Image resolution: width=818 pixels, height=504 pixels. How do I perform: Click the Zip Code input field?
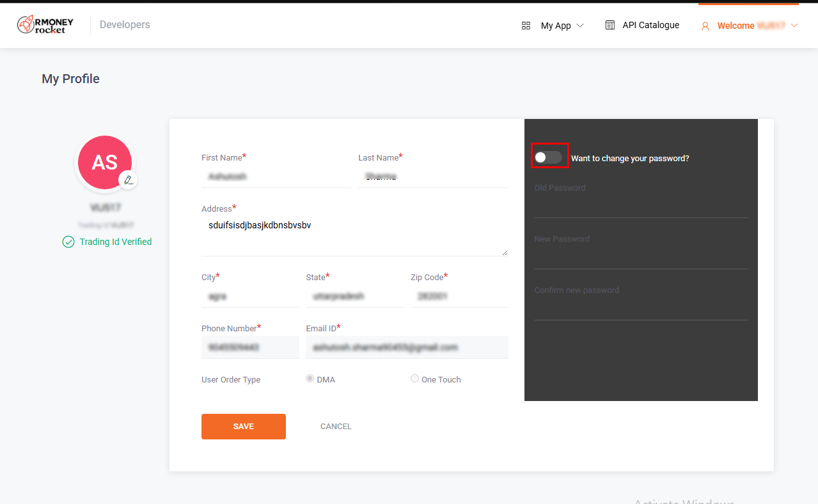(459, 297)
